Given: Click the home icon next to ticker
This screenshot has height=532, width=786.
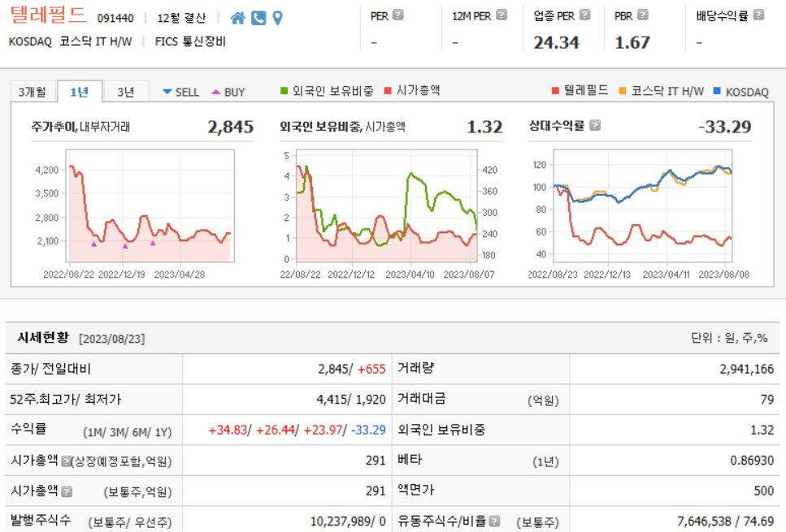Looking at the screenshot, I should pyautogui.click(x=237, y=16).
